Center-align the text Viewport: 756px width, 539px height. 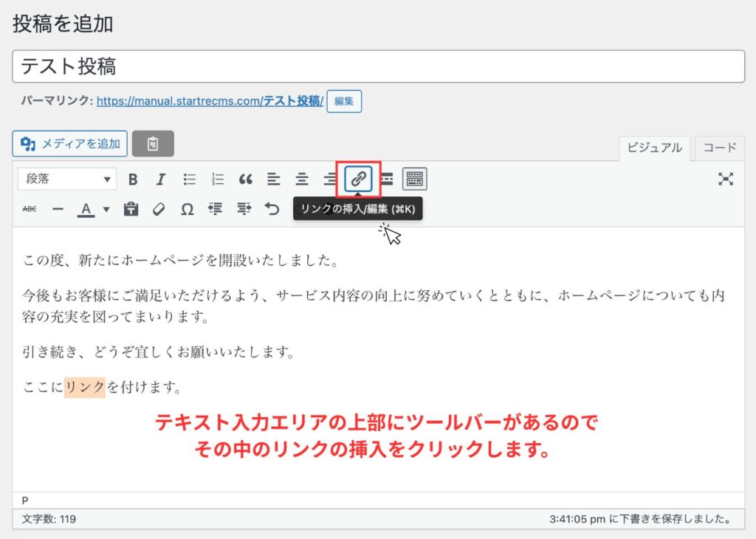[x=302, y=179]
